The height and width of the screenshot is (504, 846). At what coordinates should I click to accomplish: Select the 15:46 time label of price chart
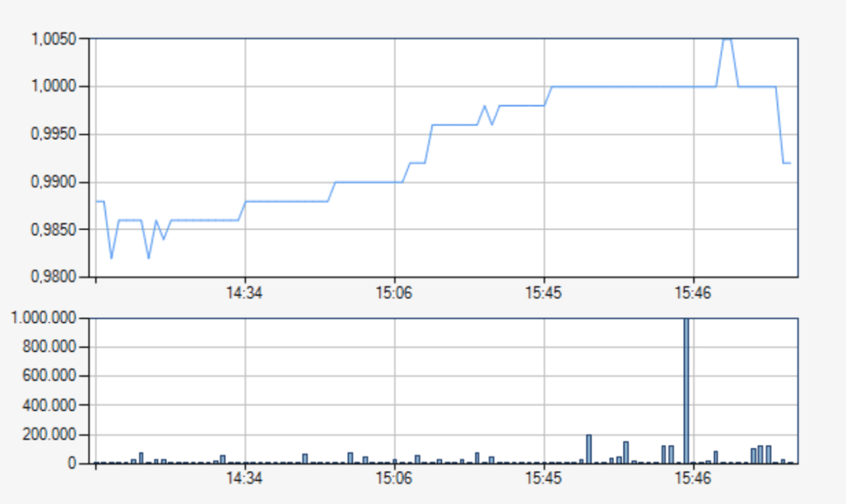[693, 293]
